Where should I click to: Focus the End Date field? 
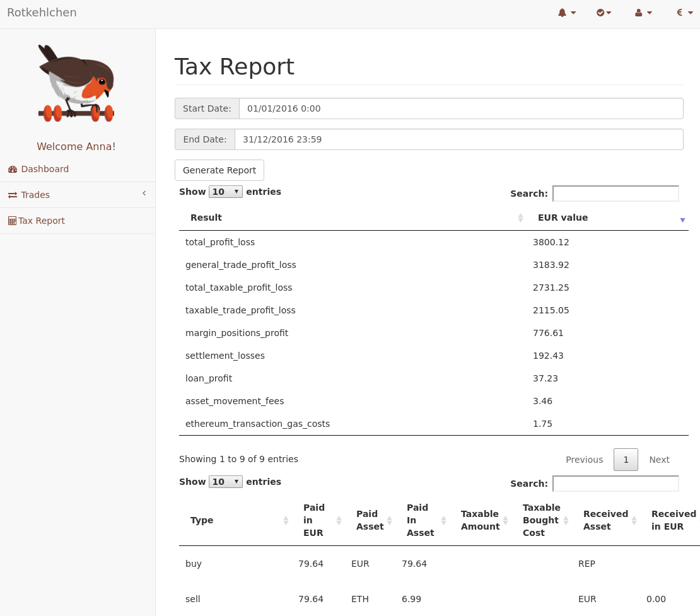pyautogui.click(x=459, y=139)
